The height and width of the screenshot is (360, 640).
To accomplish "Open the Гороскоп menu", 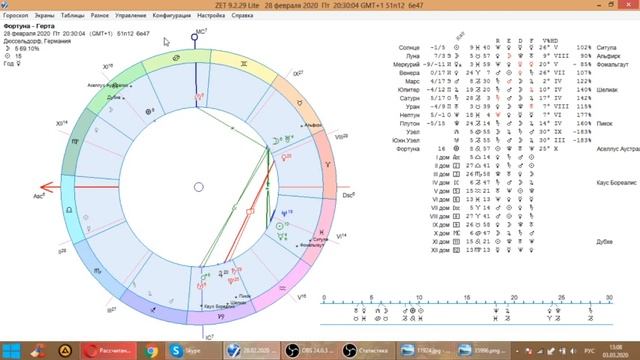I will 16,15.
